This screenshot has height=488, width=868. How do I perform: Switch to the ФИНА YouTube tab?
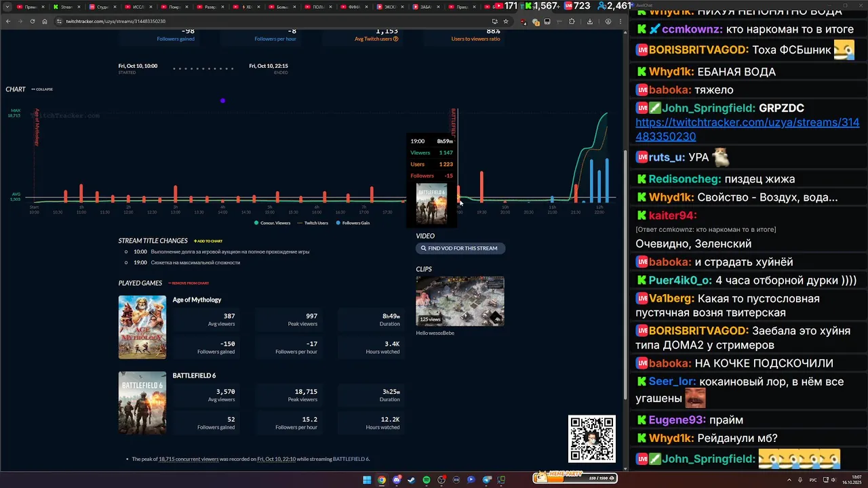[353, 7]
